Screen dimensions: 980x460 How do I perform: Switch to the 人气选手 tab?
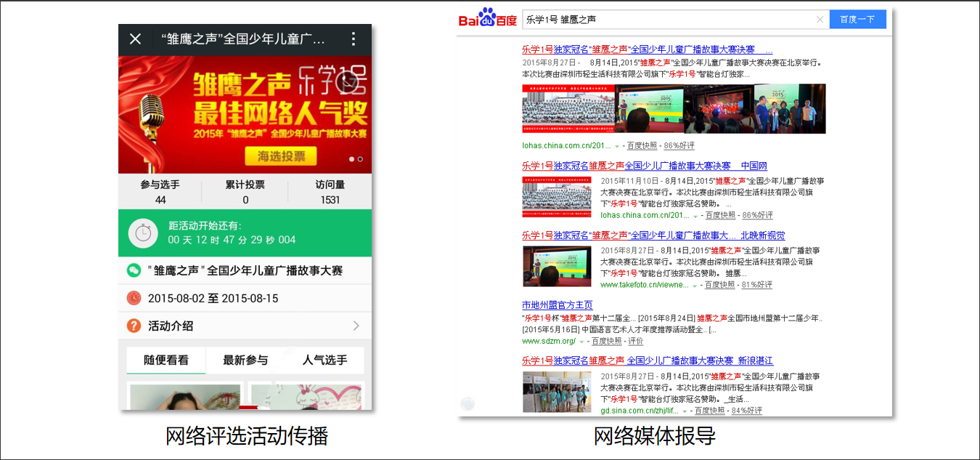click(324, 360)
